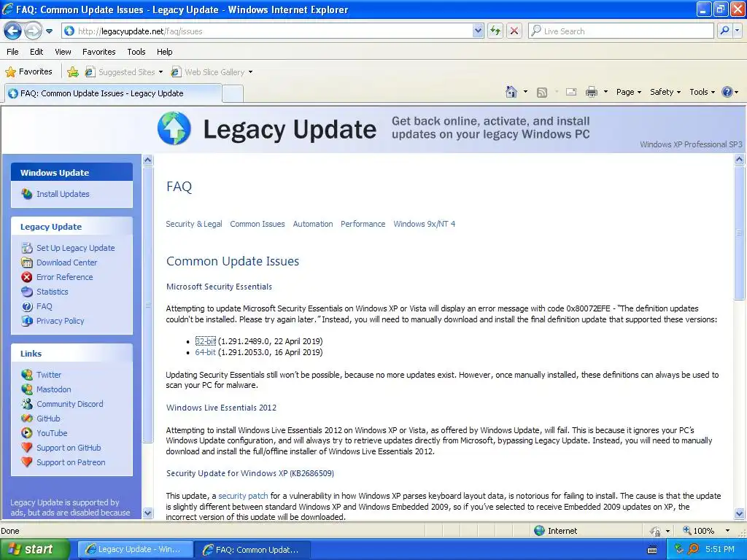
Task: Click the Privacy Policy info icon
Action: click(27, 321)
